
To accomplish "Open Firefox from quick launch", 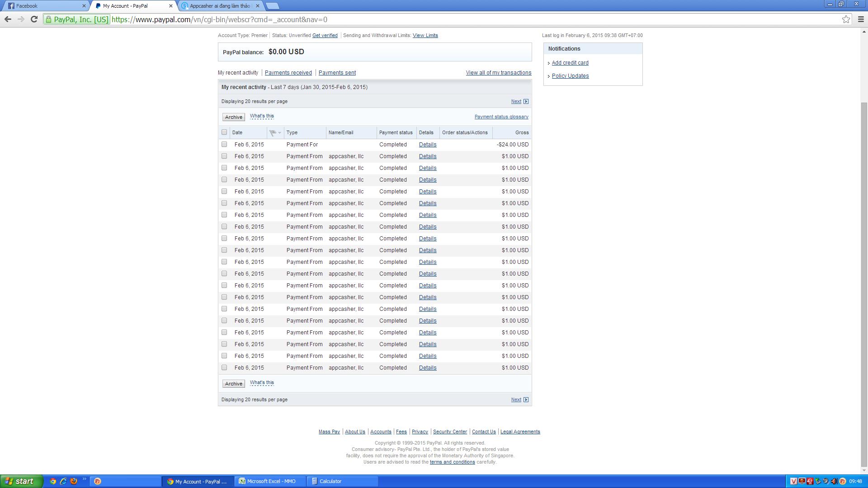I will coord(74,481).
